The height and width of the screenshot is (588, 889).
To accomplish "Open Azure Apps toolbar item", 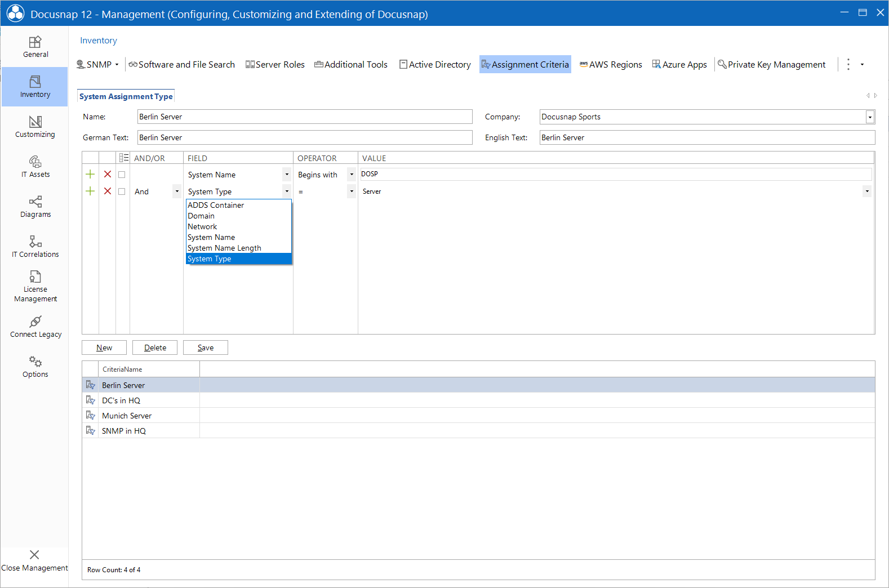I will click(679, 65).
